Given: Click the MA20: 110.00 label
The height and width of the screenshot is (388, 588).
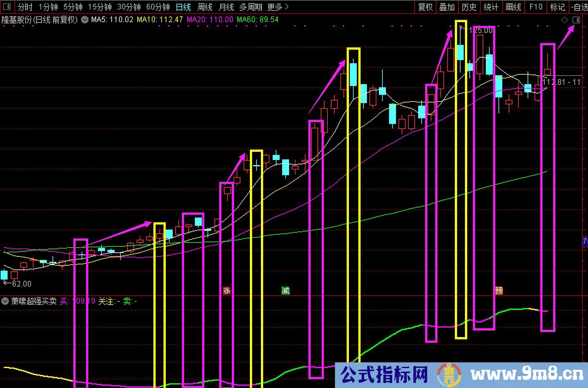Looking at the screenshot, I should [x=210, y=20].
